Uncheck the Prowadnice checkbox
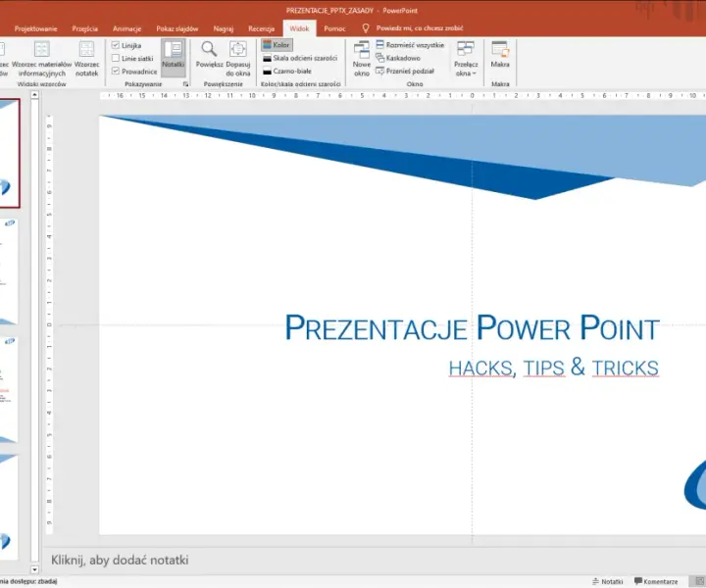 tap(116, 72)
